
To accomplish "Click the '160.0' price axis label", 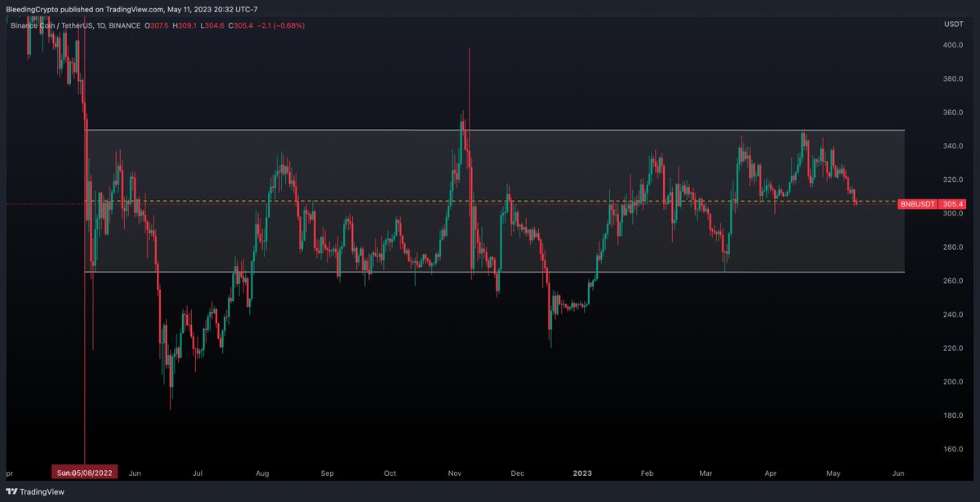I will pyautogui.click(x=954, y=449).
